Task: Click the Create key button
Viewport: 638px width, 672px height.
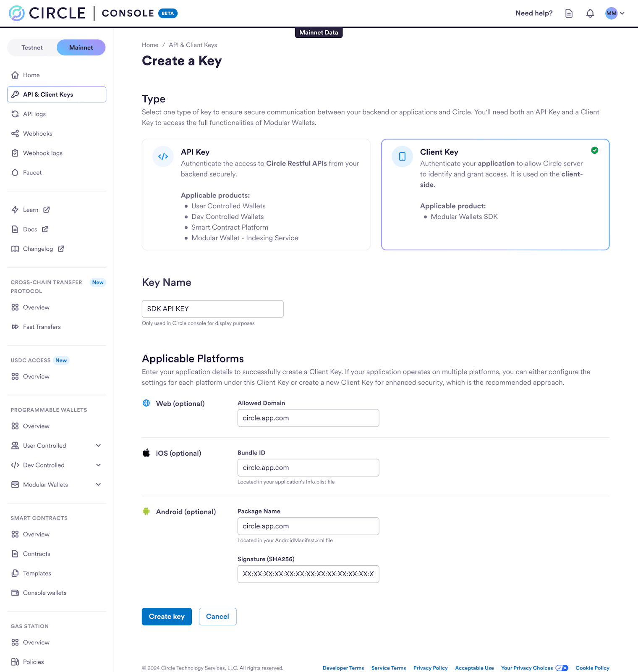Action: [167, 617]
